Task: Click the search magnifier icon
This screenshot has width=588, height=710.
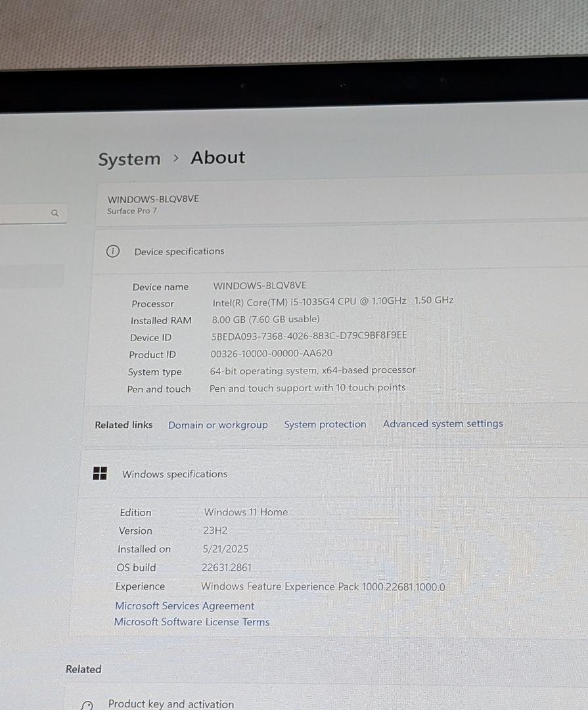Action: pyautogui.click(x=55, y=213)
